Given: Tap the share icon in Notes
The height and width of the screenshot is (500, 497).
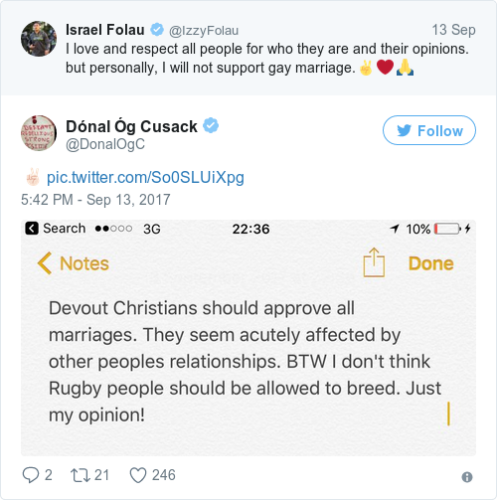Looking at the screenshot, I should tap(374, 262).
